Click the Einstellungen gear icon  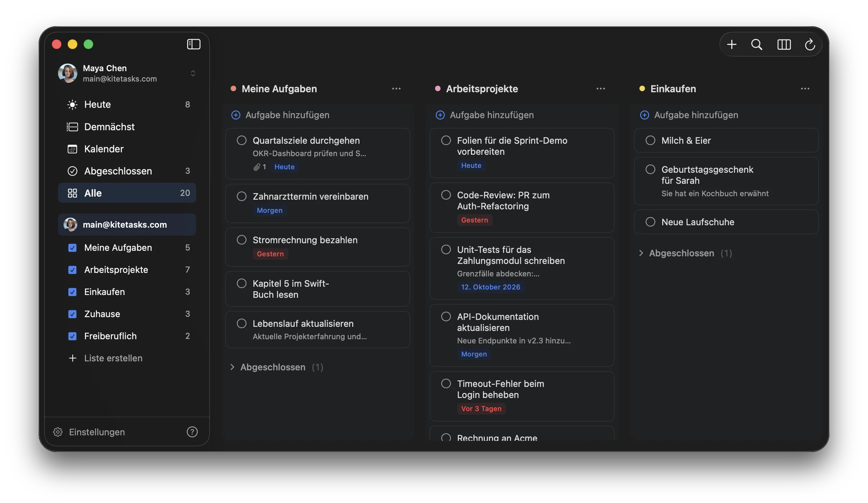(x=58, y=432)
